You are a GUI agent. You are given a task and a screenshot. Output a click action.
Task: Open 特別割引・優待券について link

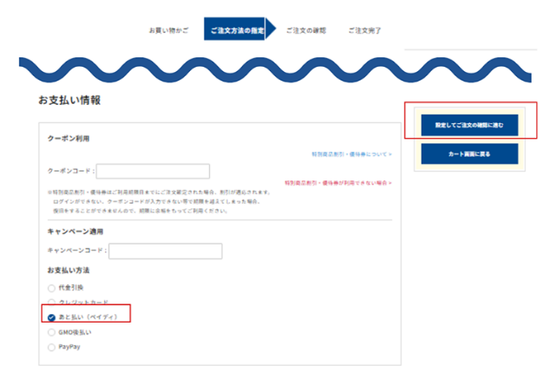[351, 154]
